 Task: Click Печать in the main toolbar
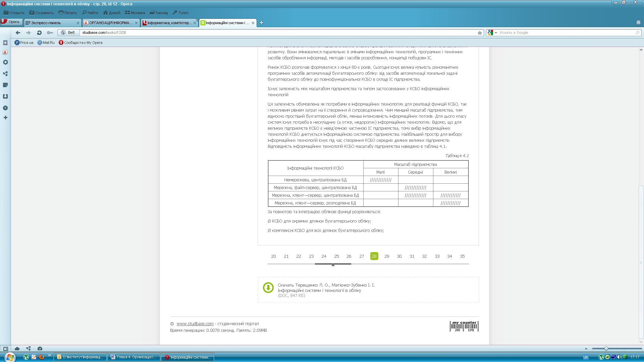(x=67, y=13)
